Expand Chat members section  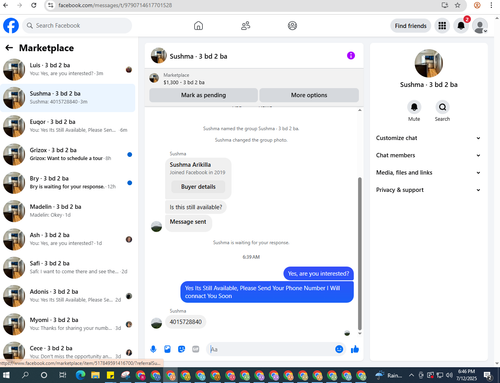click(x=428, y=155)
